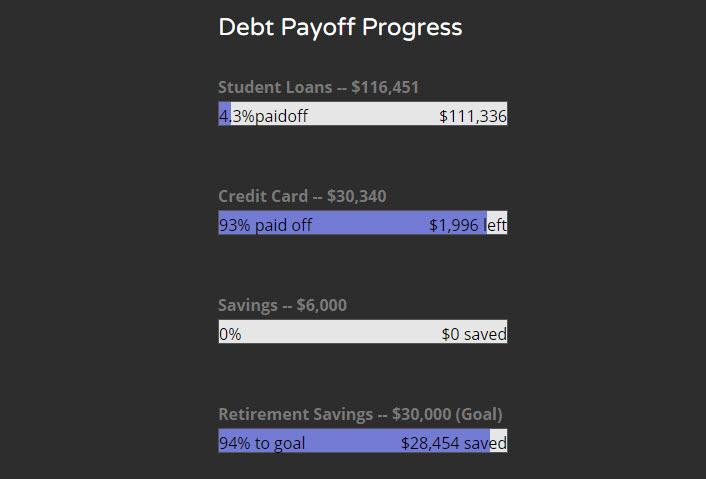Click the $0 saved text

pos(474,334)
